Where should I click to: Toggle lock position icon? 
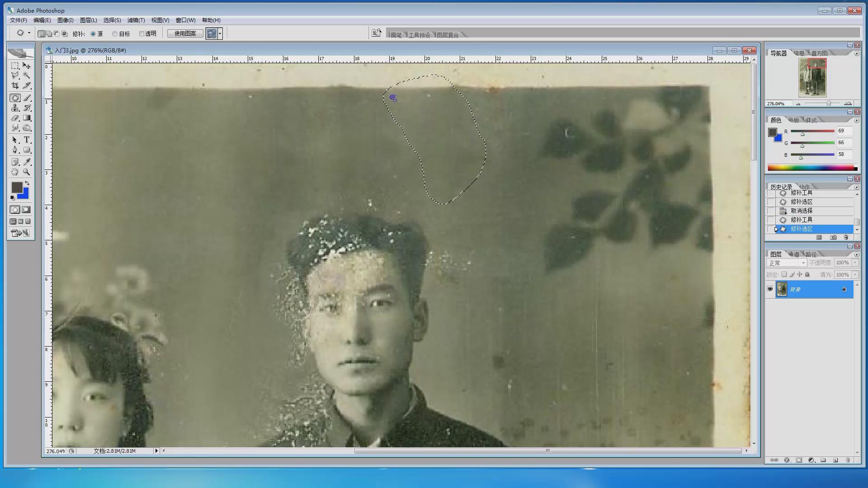[x=800, y=274]
